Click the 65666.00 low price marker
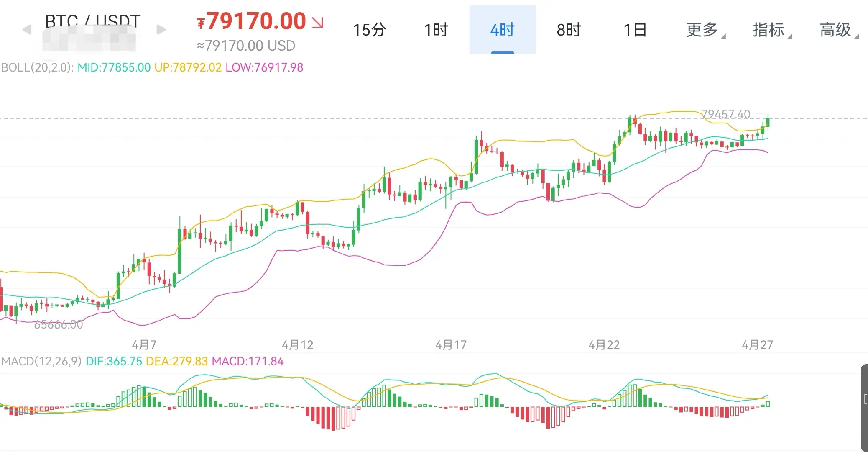The height and width of the screenshot is (452, 868). pos(58,324)
